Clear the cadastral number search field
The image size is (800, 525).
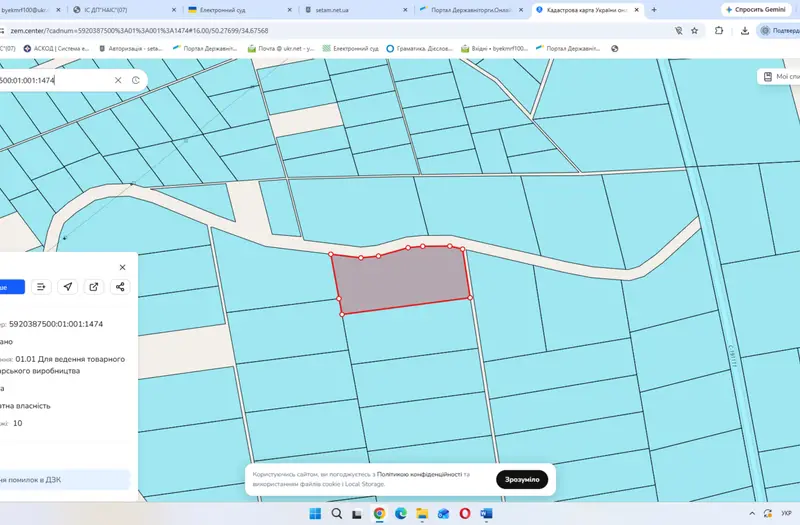(118, 80)
